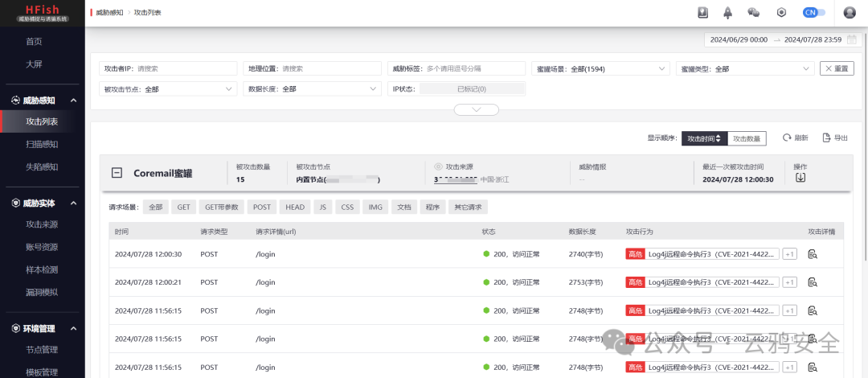The width and height of the screenshot is (868, 378).
Task: Select the 文档 request filter
Action: pyautogui.click(x=404, y=207)
